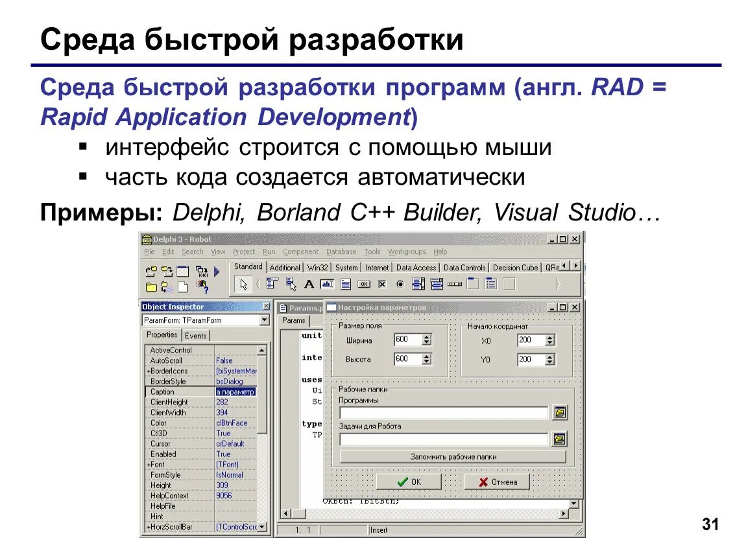Image resolution: width=746 pixels, height=560 pixels.
Task: Pick the MainMenu component icon
Action: coord(272,285)
